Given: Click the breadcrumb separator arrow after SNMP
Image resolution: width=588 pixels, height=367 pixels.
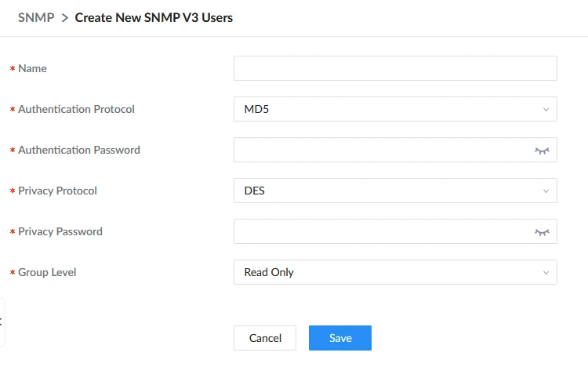Looking at the screenshot, I should 65,17.
